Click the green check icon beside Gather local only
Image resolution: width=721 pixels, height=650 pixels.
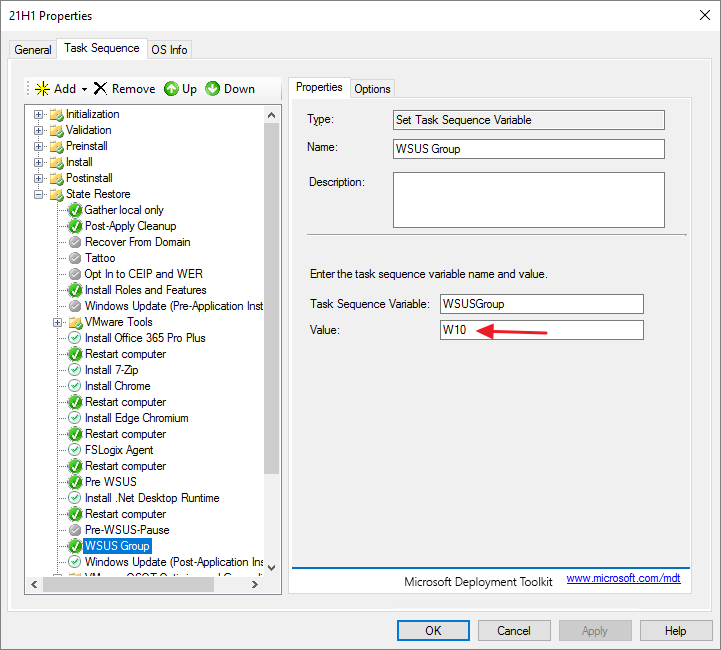75,210
